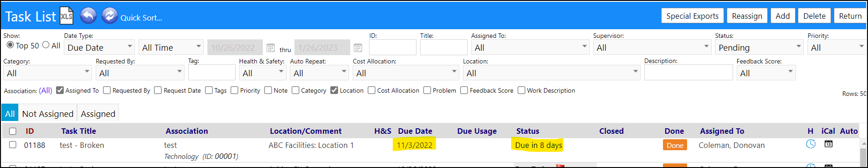Image resolution: width=868 pixels, height=168 pixels.
Task: Open the Status dropdown set to Pending
Action: point(759,47)
